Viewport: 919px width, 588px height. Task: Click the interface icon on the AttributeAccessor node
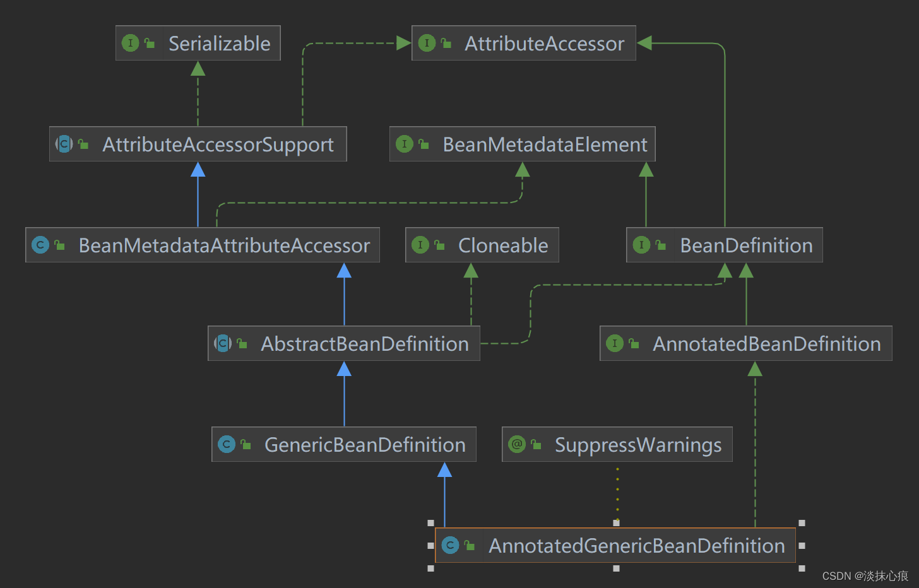[427, 43]
